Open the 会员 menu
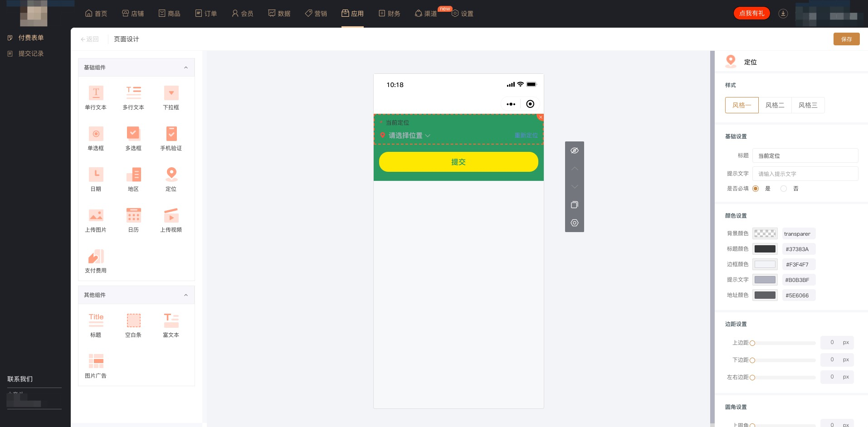This screenshot has width=868, height=427. (x=243, y=14)
